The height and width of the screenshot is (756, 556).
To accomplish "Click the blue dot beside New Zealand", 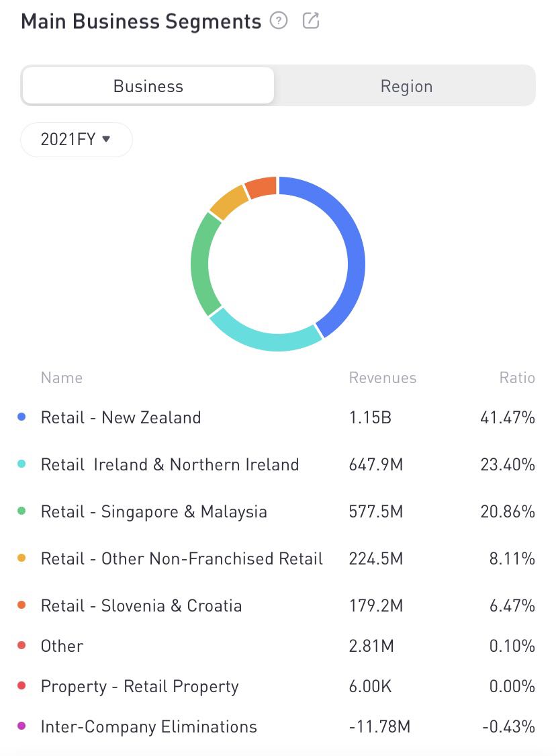I will click(x=21, y=417).
